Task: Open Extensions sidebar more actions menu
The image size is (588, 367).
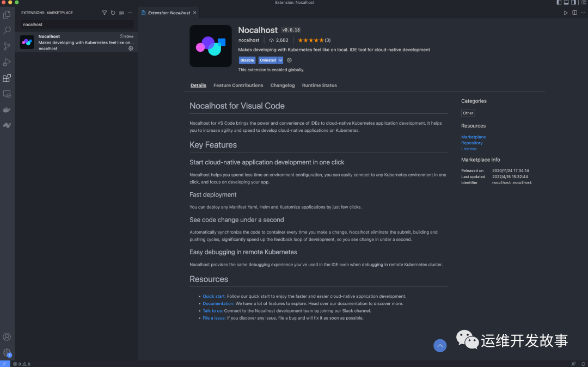Action: (130, 13)
